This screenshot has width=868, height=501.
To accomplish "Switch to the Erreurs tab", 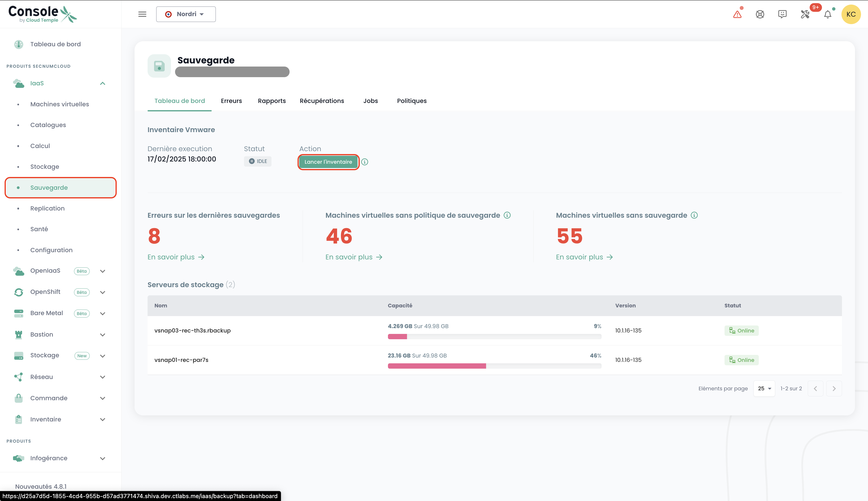I will coord(231,101).
